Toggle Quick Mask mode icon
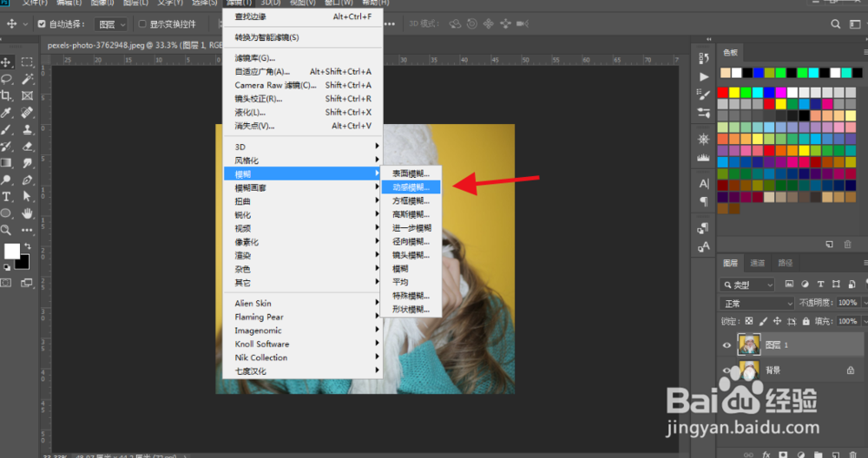 (x=5, y=283)
